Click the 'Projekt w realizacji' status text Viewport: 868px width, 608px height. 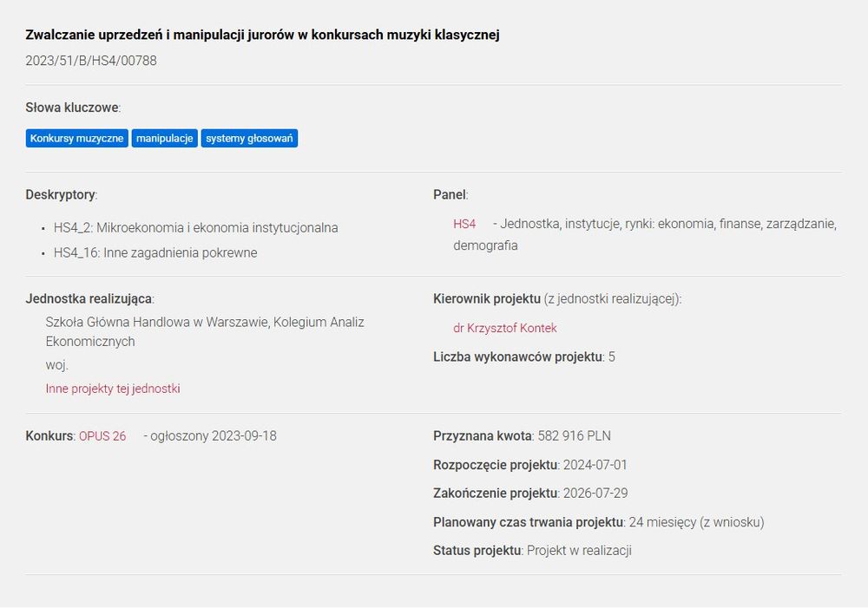coord(579,551)
